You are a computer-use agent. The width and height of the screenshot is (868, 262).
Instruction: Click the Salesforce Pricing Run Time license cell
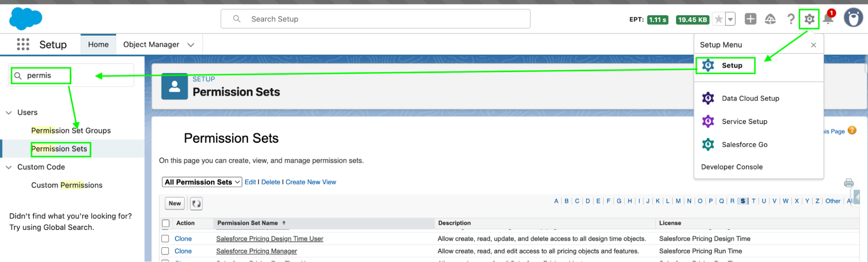click(x=700, y=251)
